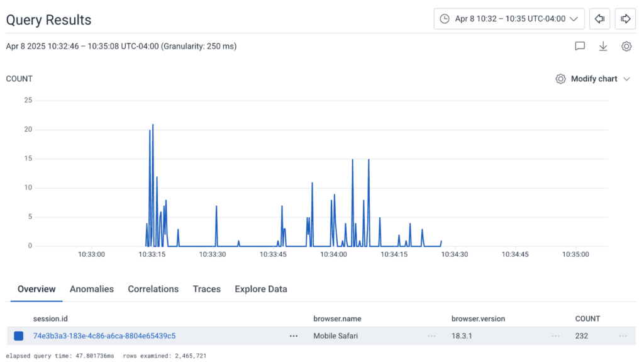Click the clock icon in time picker

point(445,19)
